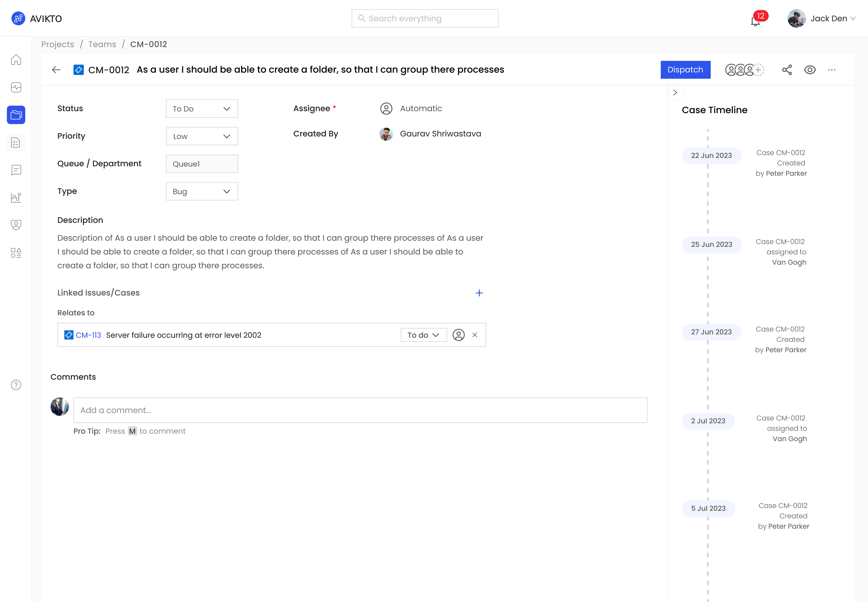Click the Add a comment field

pyautogui.click(x=360, y=410)
